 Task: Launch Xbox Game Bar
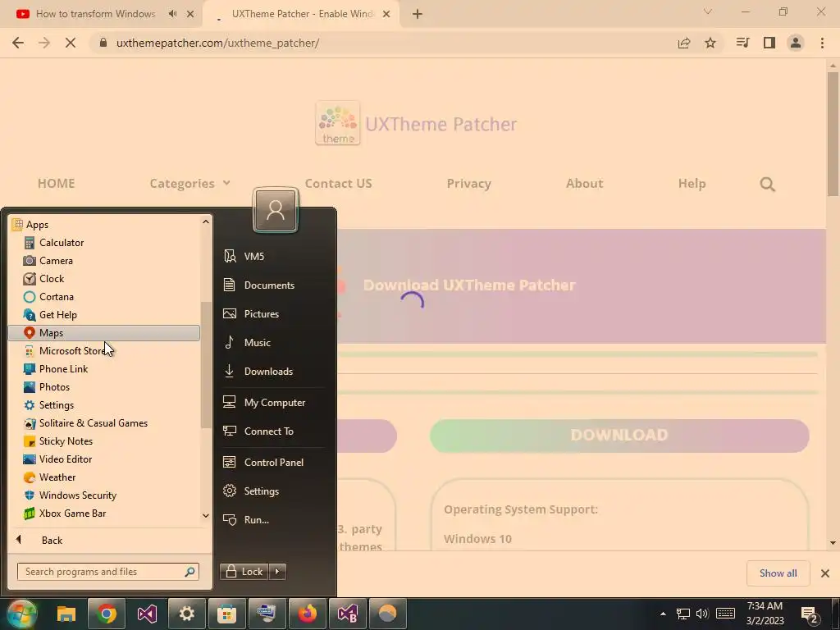point(104,514)
